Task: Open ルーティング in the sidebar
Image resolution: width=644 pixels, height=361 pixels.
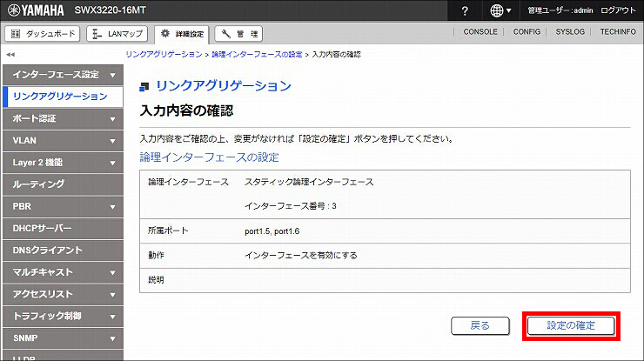Action: coord(63,184)
